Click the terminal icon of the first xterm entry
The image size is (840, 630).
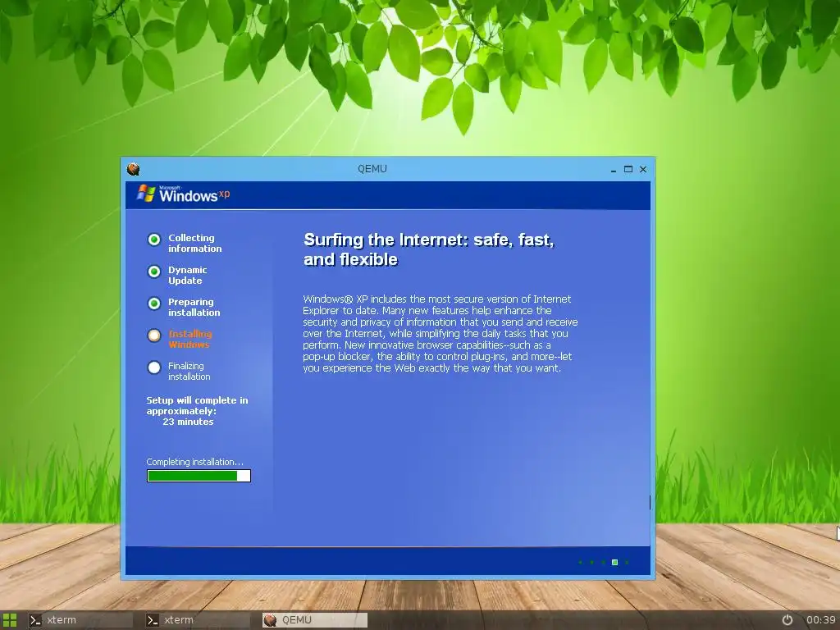tap(35, 620)
